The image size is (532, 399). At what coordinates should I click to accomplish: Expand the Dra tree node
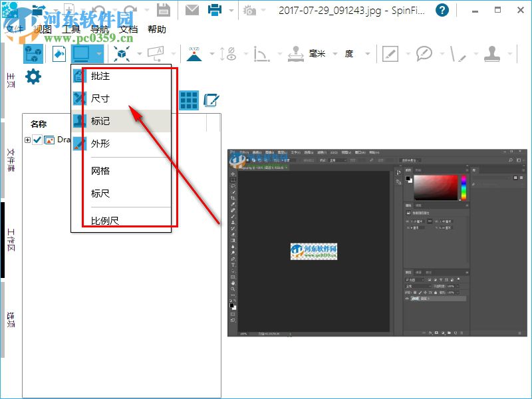coord(27,140)
